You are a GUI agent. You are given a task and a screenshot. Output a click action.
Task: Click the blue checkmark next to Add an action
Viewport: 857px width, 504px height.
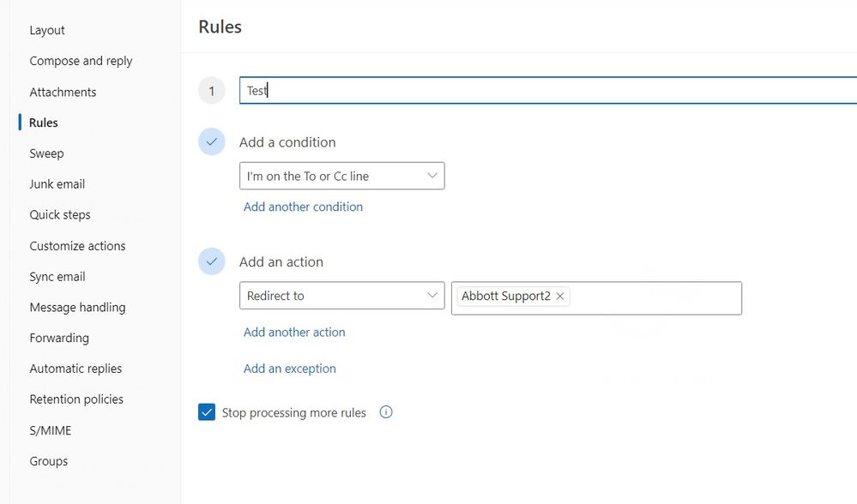[211, 261]
